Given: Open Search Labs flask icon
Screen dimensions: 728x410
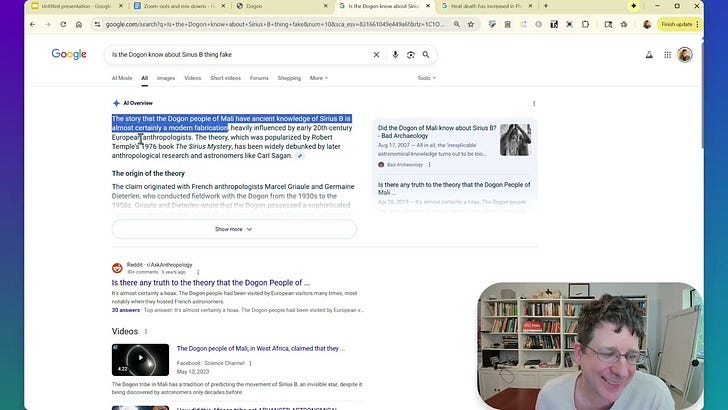Looking at the screenshot, I should coord(649,55).
